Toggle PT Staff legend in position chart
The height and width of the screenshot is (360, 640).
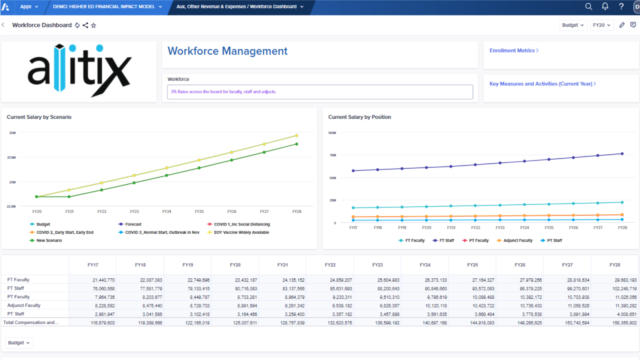click(551, 241)
